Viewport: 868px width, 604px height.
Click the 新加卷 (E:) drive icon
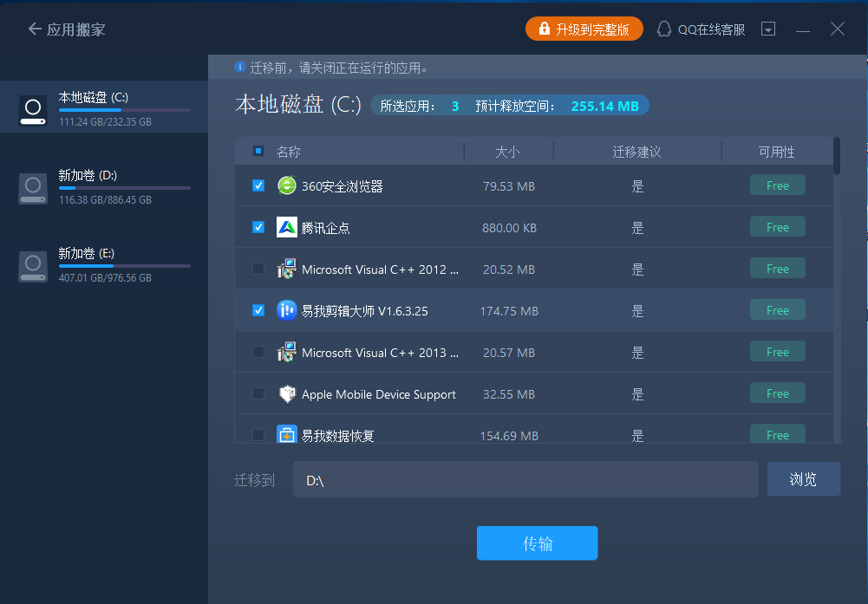33,266
